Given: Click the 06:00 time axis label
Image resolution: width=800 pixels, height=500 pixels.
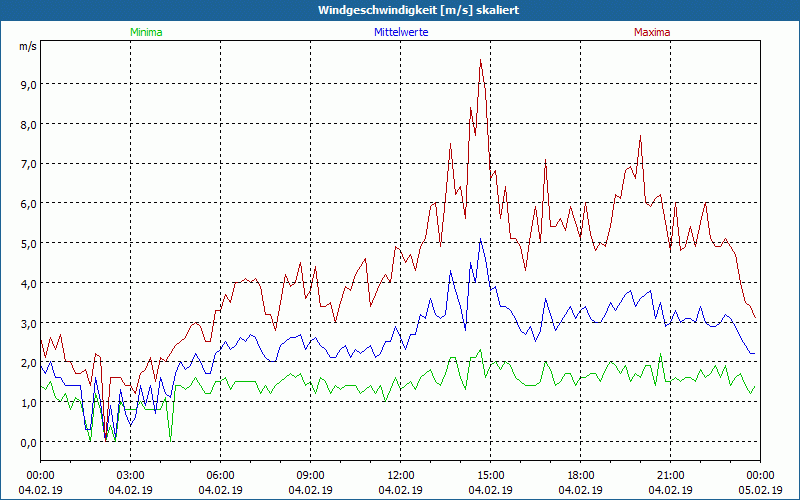Looking at the screenshot, I should (220, 476).
